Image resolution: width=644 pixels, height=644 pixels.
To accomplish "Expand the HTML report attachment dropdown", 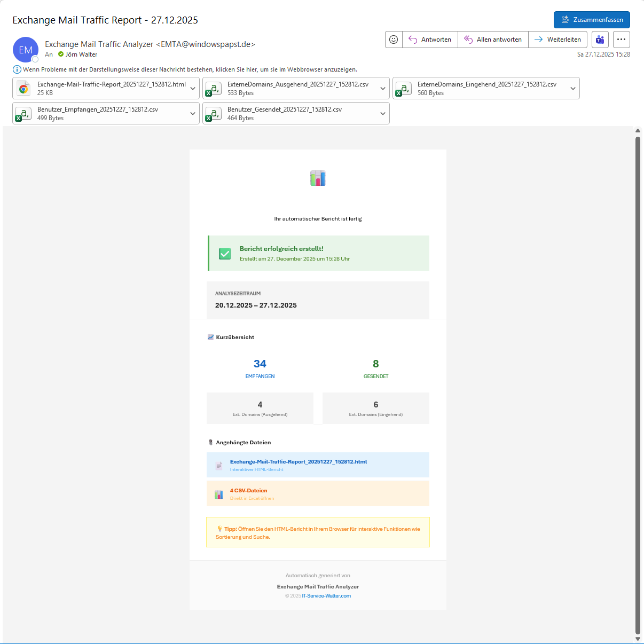I will [193, 89].
